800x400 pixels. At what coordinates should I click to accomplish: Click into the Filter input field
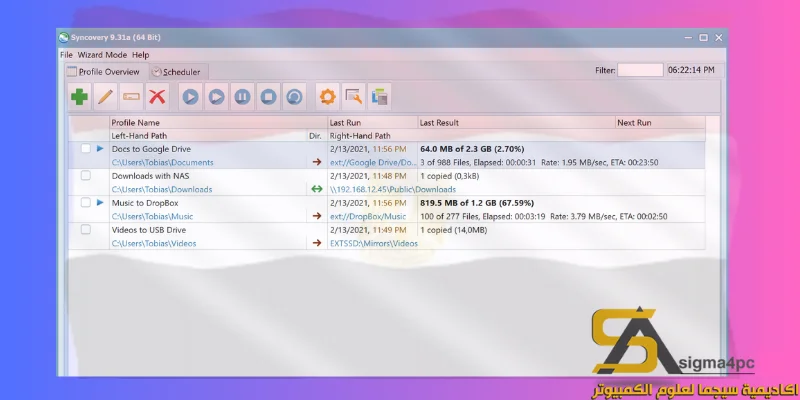pyautogui.click(x=640, y=70)
